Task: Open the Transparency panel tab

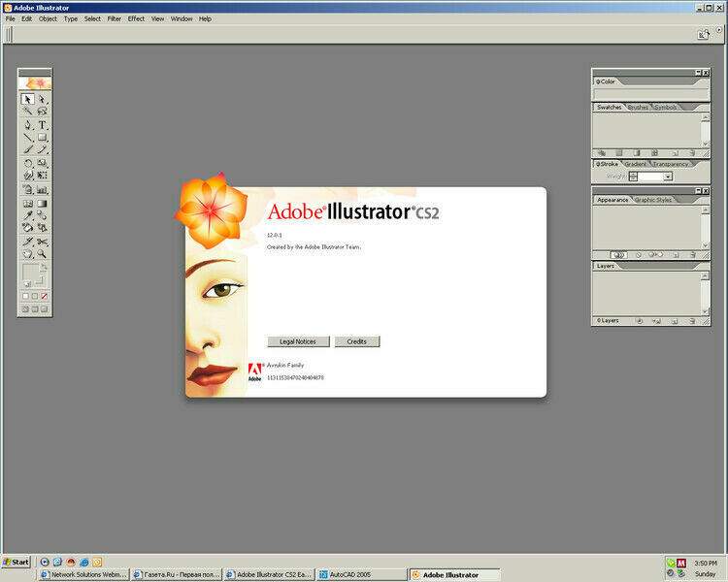Action: 671,164
